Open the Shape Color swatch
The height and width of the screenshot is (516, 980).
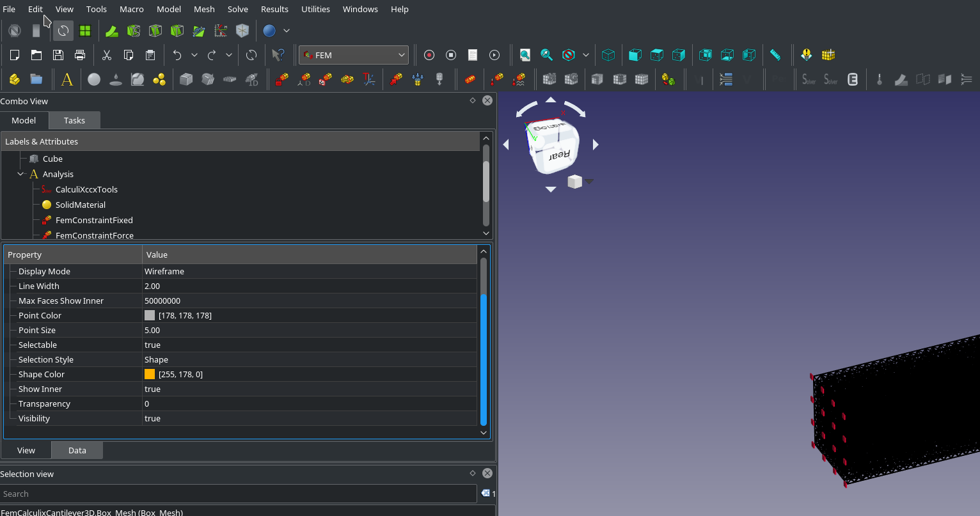coord(149,374)
